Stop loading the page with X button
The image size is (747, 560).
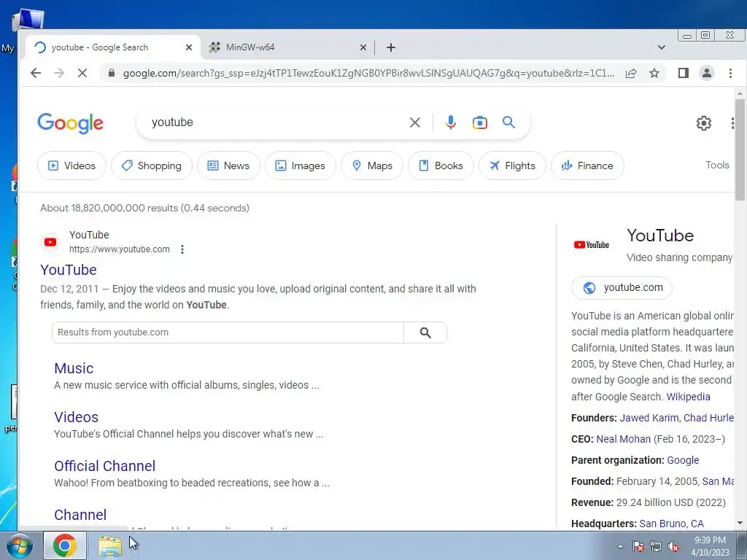click(x=82, y=73)
